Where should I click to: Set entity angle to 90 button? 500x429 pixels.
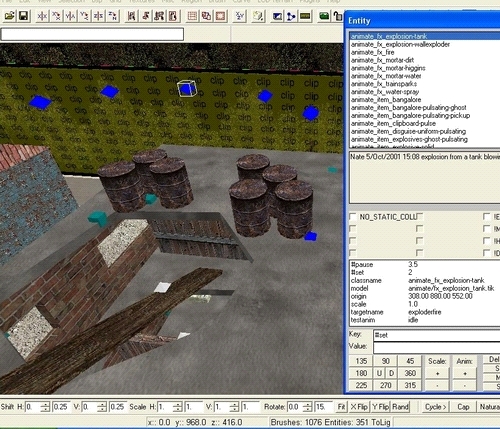(x=386, y=361)
